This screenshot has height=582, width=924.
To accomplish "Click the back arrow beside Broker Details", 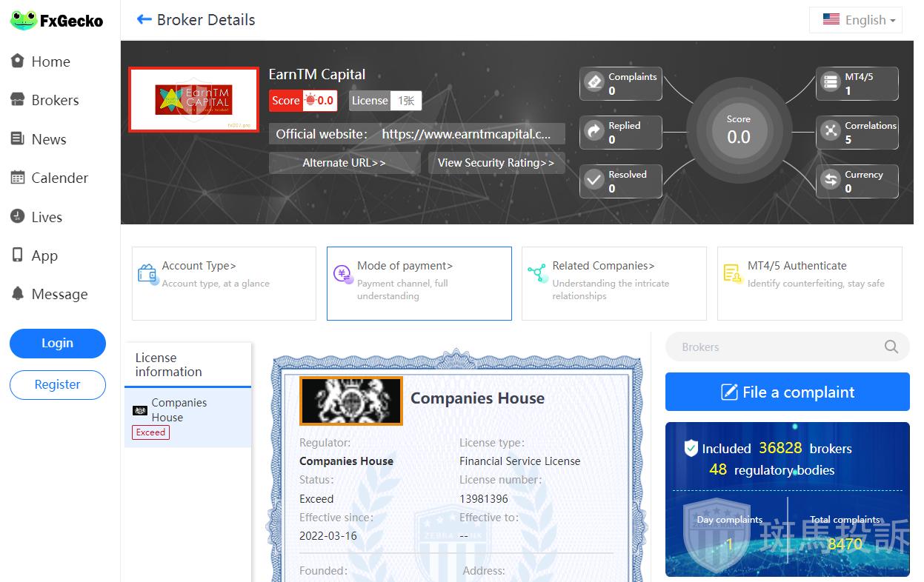I will point(144,20).
